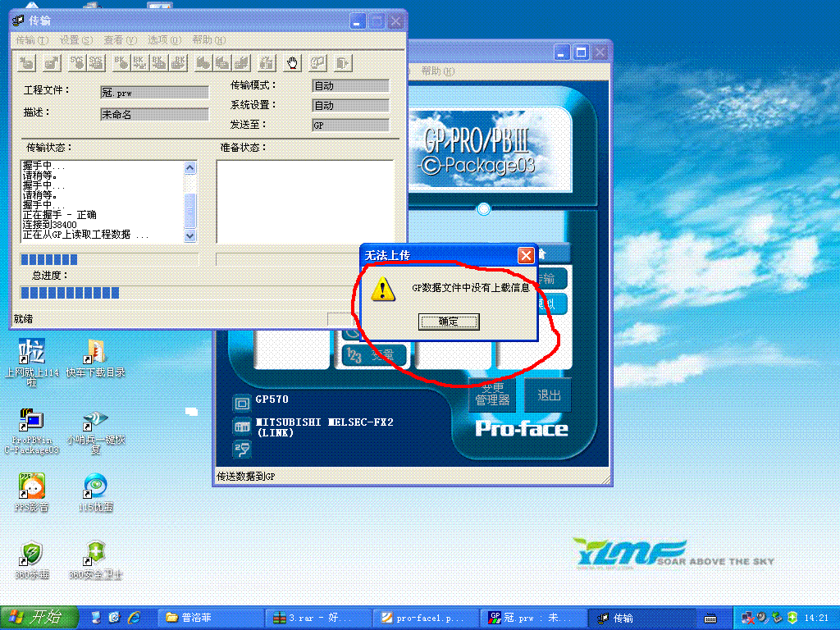Open the 选项(O) menu
This screenshot has width=840, height=630.
coord(164,40)
